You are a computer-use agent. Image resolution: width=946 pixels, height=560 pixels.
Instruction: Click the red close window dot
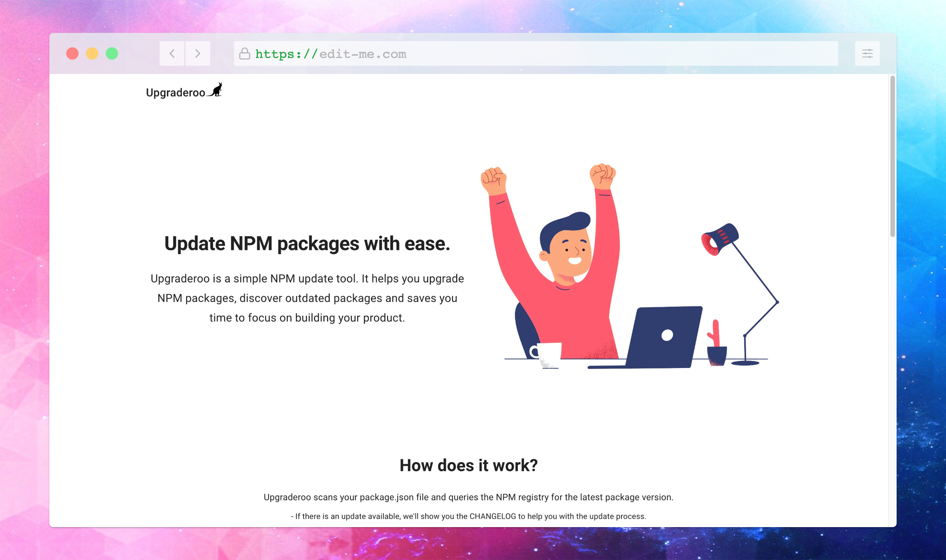(72, 53)
